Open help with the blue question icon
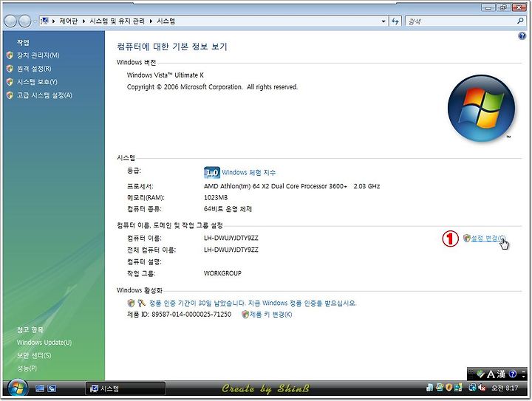532x401 pixels. [x=522, y=35]
